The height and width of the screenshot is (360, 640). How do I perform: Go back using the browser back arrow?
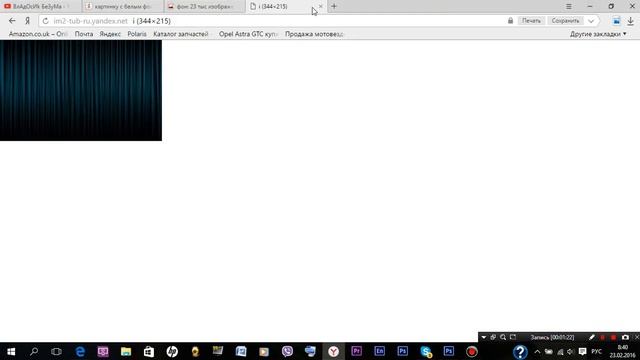coord(12,21)
